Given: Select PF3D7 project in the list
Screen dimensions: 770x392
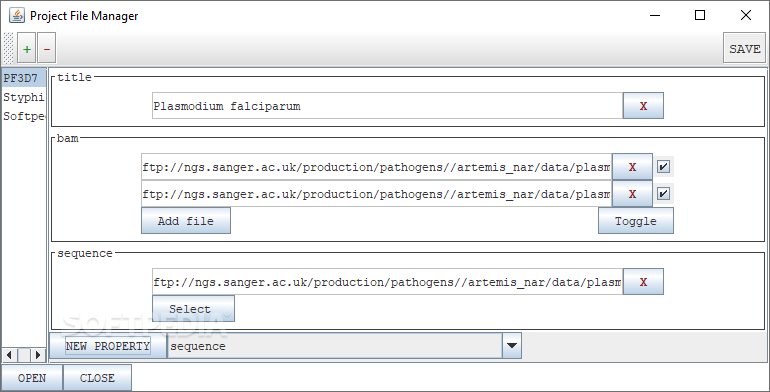Looking at the screenshot, I should 24,78.
